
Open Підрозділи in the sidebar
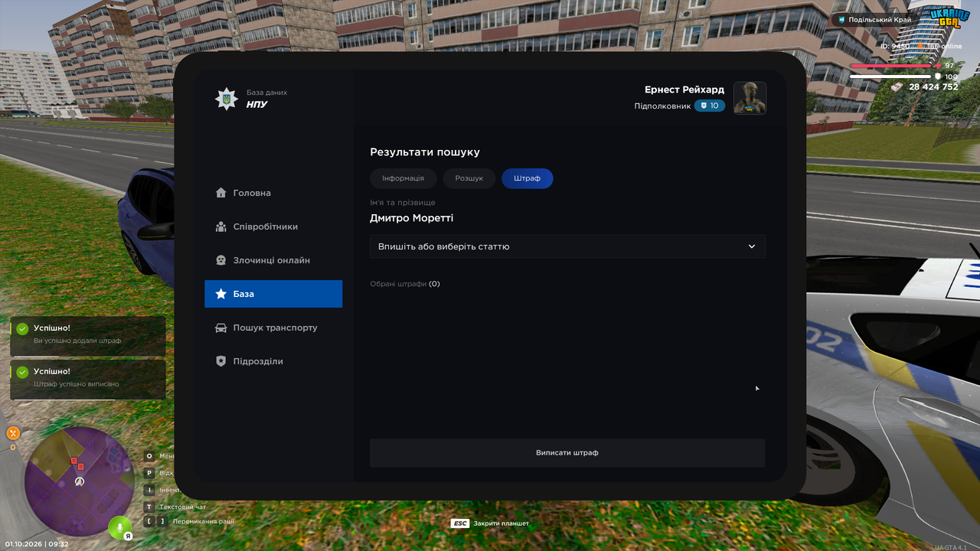[273, 361]
